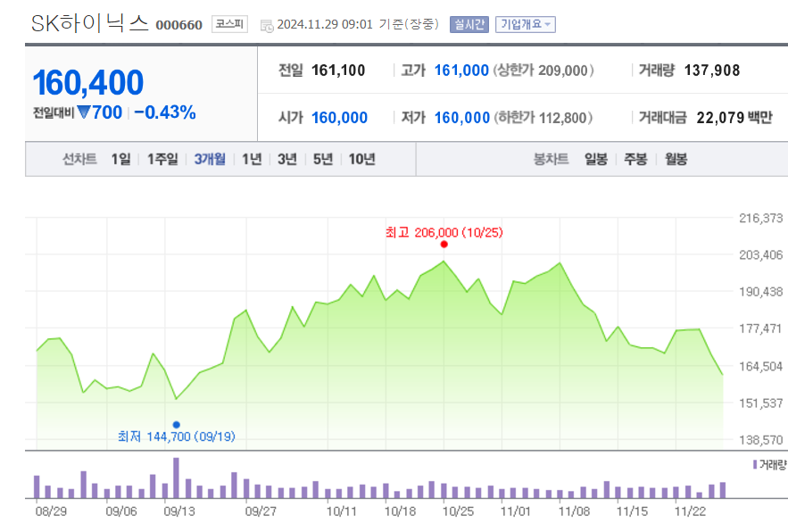Click the 11/01 date axis label
Screen dimensions: 788x532
coord(516,511)
